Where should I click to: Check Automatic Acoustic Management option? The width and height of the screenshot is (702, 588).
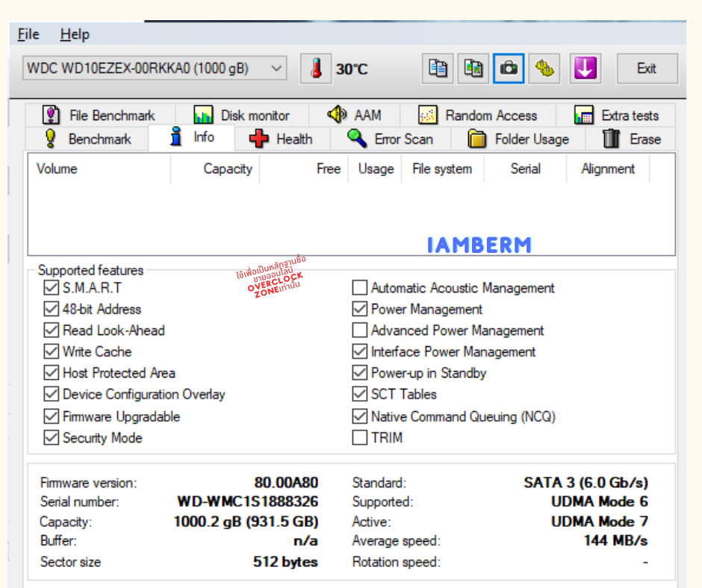pyautogui.click(x=360, y=288)
